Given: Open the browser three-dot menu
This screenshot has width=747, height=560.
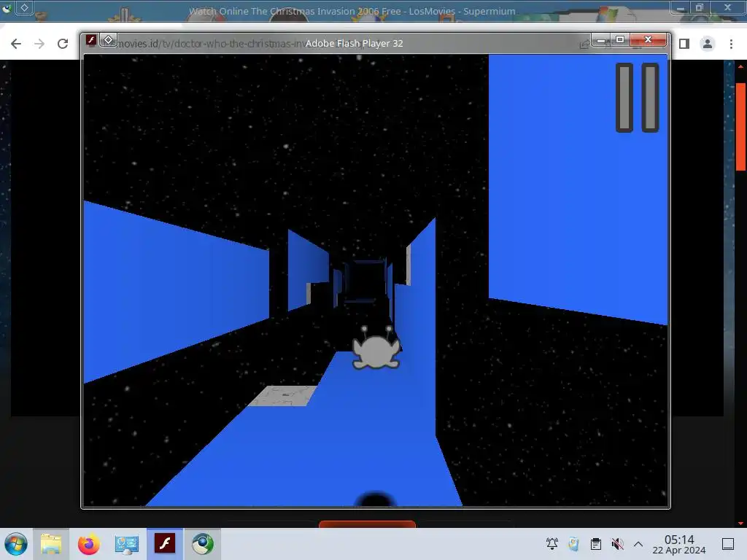Looking at the screenshot, I should point(731,44).
